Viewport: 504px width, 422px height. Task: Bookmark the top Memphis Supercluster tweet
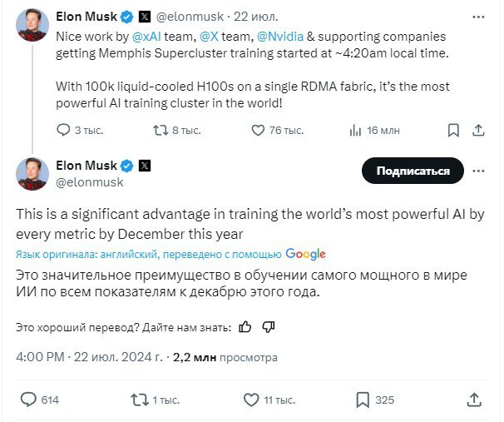coord(453,130)
